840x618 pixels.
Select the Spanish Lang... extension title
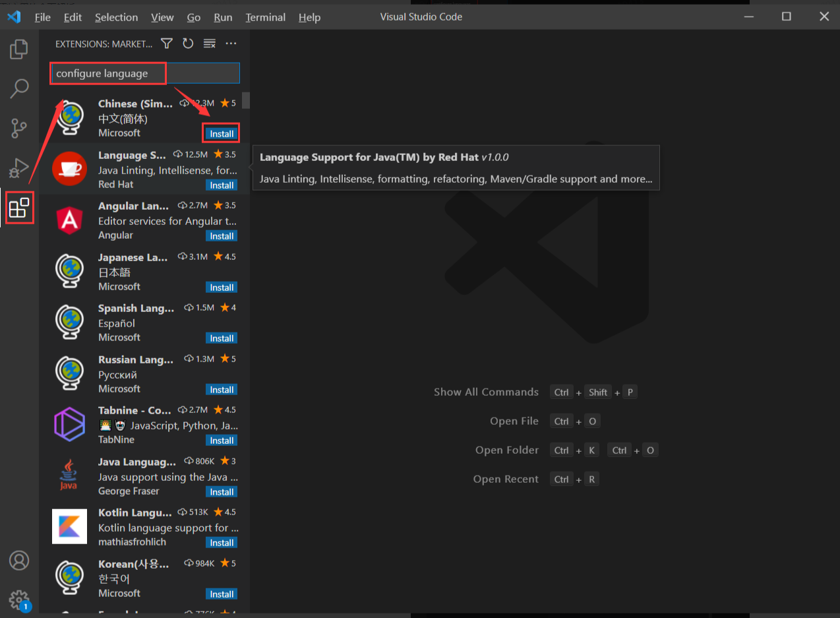click(x=136, y=308)
